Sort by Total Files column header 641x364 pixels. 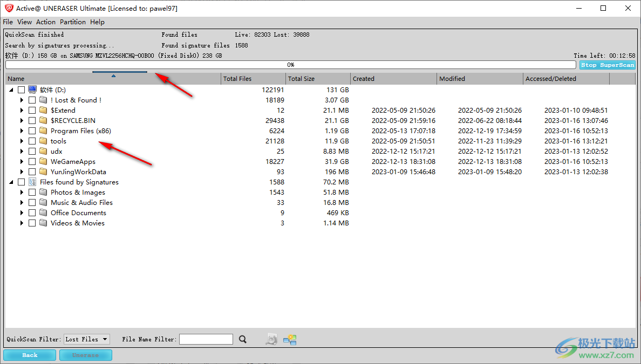coord(254,79)
